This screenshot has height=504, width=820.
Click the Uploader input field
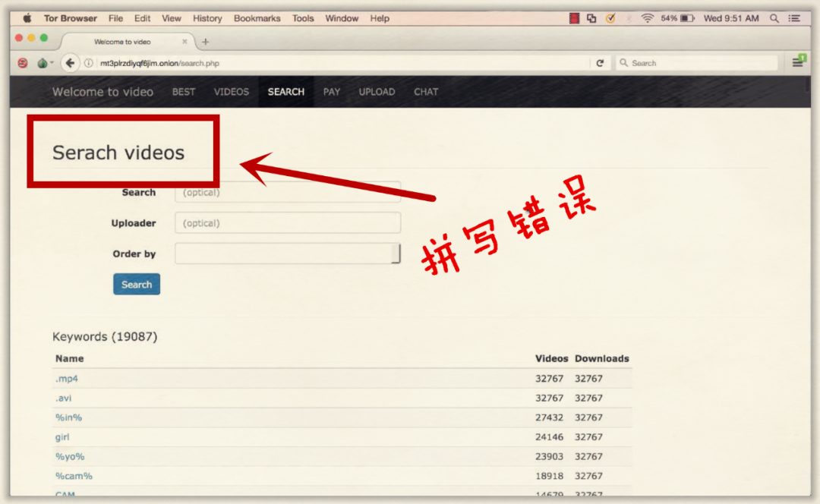(288, 223)
